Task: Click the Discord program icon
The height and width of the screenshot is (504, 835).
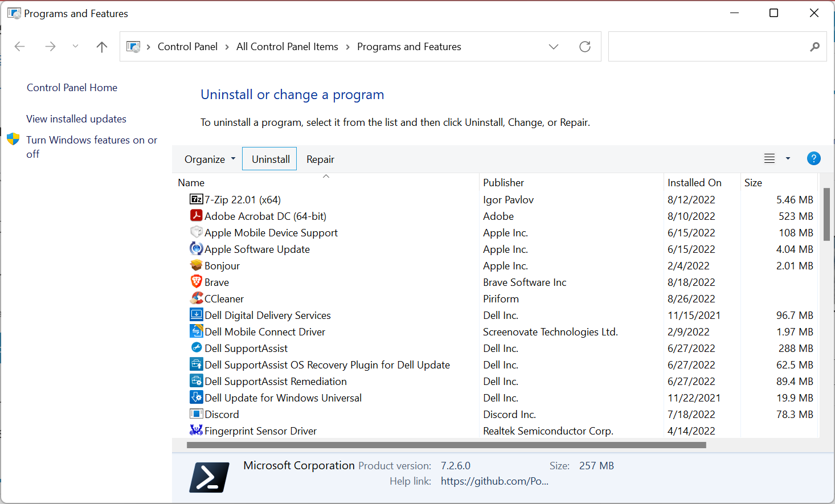Action: [196, 414]
